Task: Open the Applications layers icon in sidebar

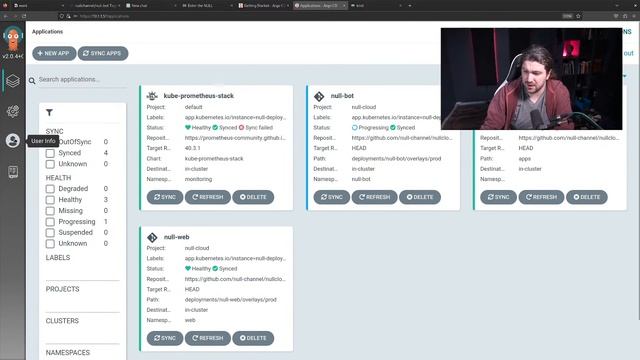Action: [x=13, y=81]
